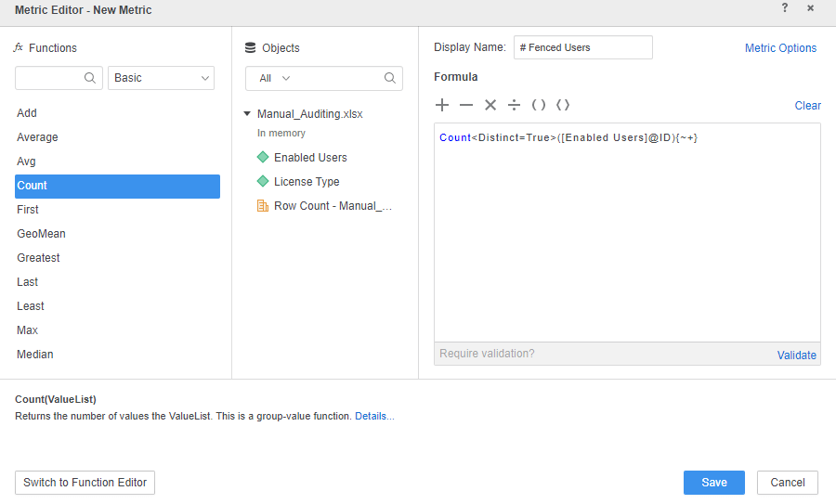Select the GeoMean function from the list
Image resolution: width=836 pixels, height=504 pixels.
point(41,234)
